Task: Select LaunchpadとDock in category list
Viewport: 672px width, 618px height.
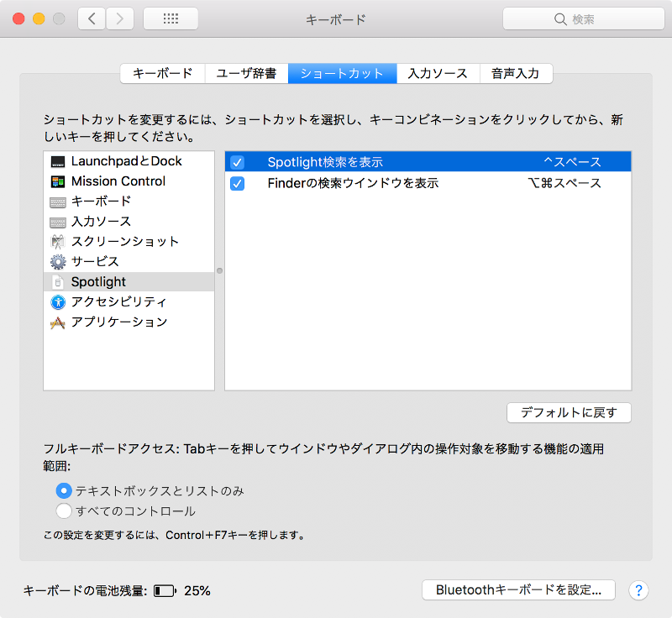Action: (129, 161)
